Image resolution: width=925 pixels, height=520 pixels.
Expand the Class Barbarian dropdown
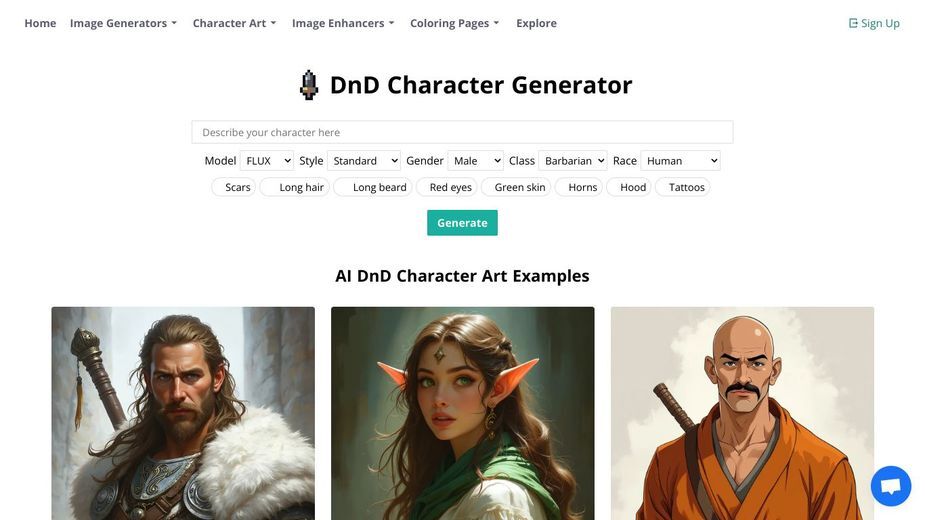[x=572, y=161]
